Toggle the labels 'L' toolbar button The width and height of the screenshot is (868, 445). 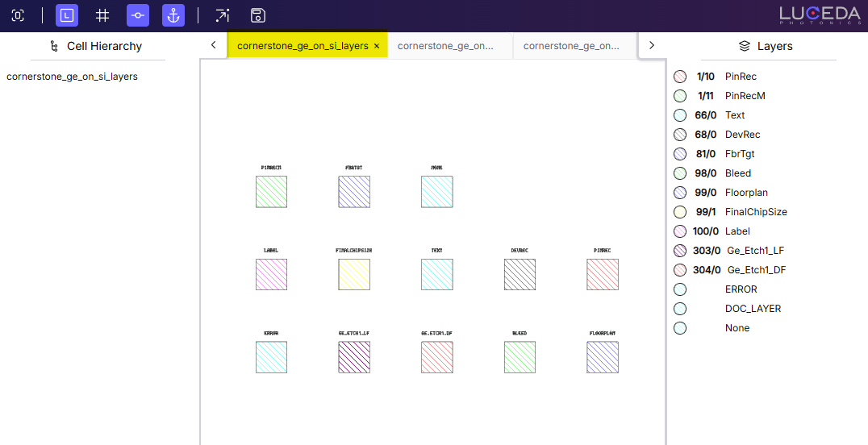coord(67,15)
